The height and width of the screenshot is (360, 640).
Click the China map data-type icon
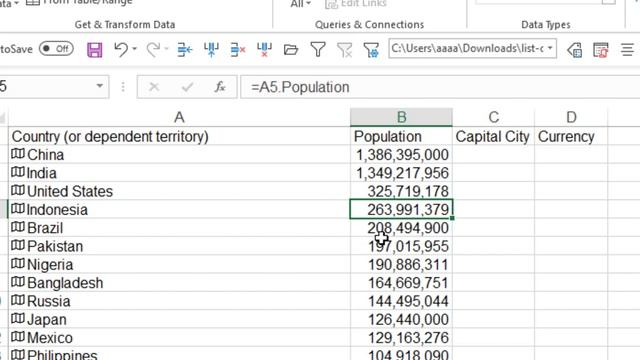point(18,154)
